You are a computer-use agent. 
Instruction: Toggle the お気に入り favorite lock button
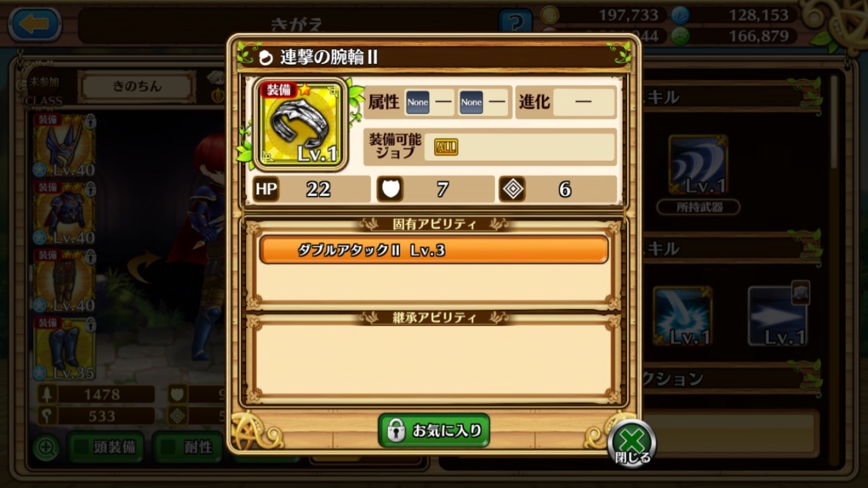[434, 430]
